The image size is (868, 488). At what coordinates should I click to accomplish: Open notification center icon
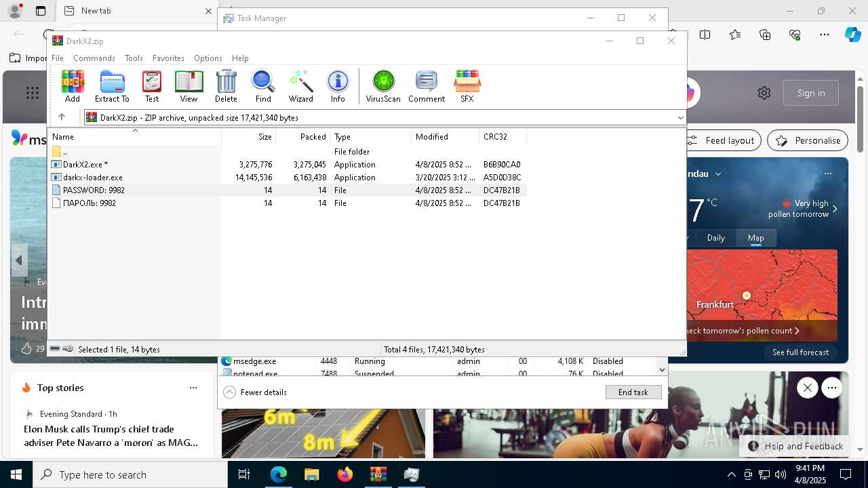(846, 474)
